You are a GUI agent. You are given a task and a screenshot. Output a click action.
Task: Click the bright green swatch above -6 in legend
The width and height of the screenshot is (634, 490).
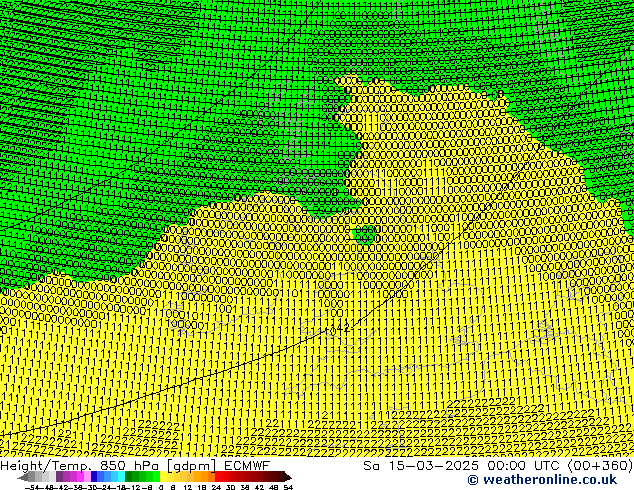156,476
